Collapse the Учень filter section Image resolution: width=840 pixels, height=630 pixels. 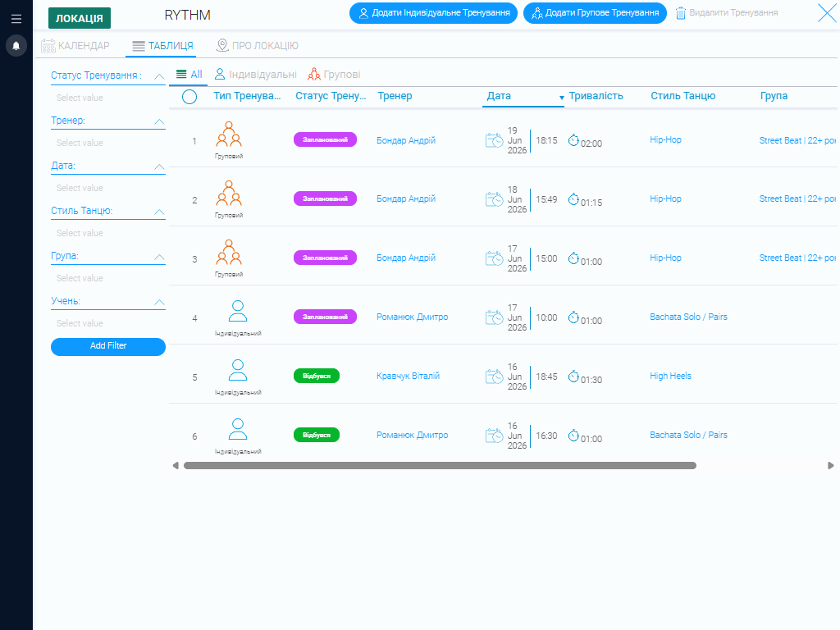point(159,302)
